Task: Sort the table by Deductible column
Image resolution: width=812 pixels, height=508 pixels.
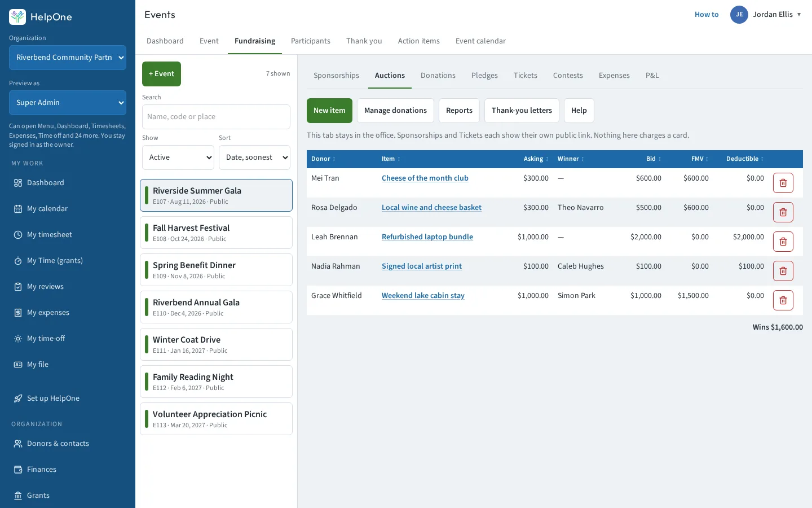Action: tap(745, 159)
